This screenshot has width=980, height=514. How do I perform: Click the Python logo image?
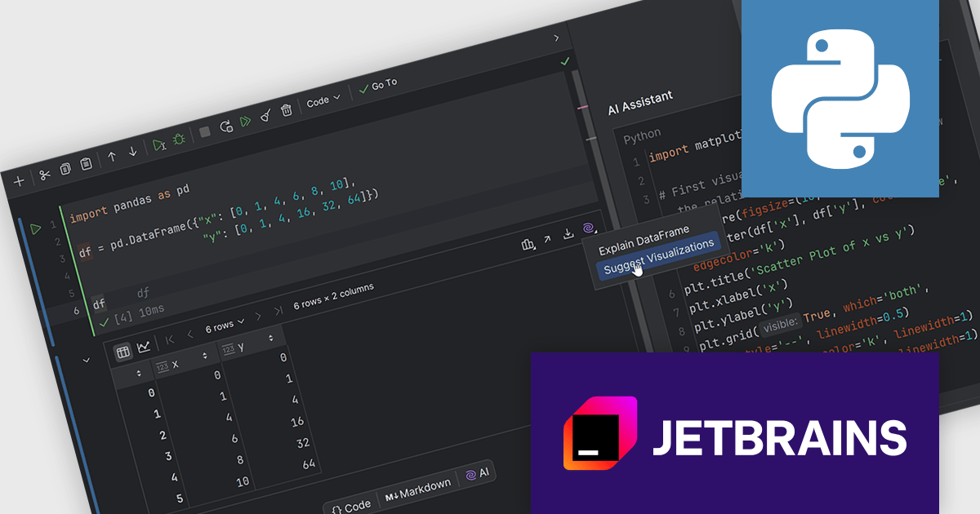[840, 99]
